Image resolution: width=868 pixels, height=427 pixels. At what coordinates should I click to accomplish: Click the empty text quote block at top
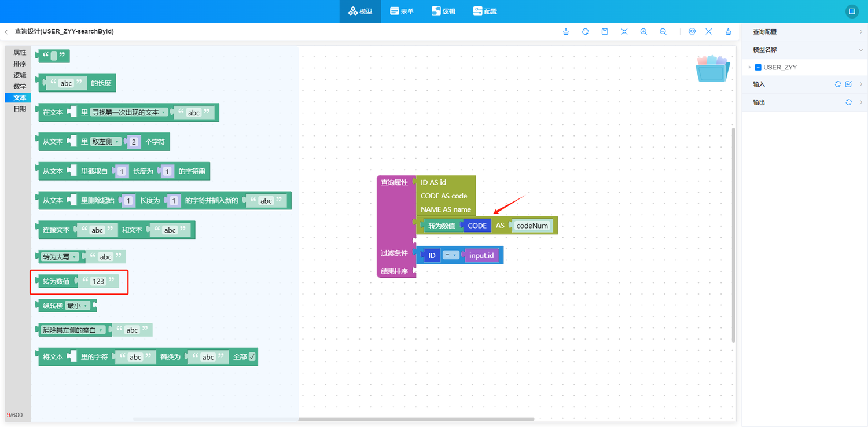tap(54, 56)
